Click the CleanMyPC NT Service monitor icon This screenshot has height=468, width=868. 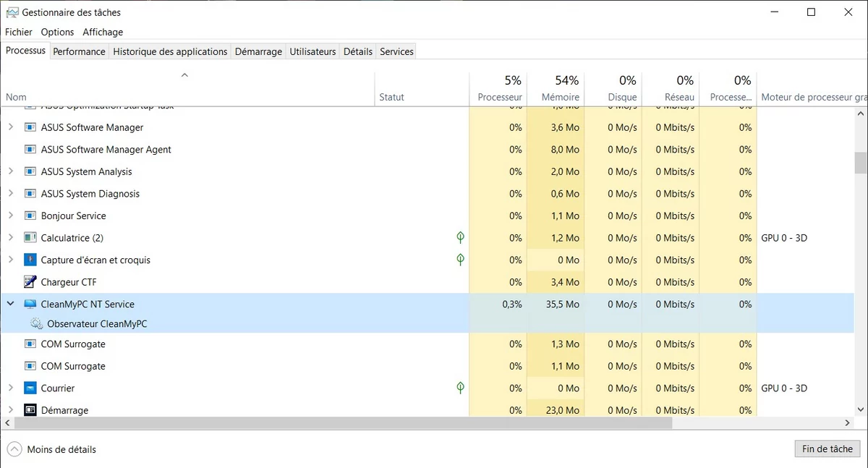pyautogui.click(x=30, y=305)
